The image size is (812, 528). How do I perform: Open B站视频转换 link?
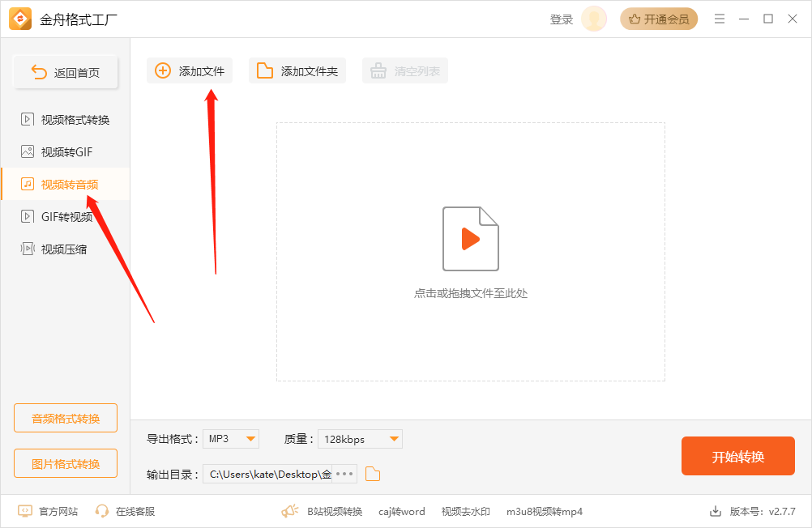pyautogui.click(x=335, y=512)
